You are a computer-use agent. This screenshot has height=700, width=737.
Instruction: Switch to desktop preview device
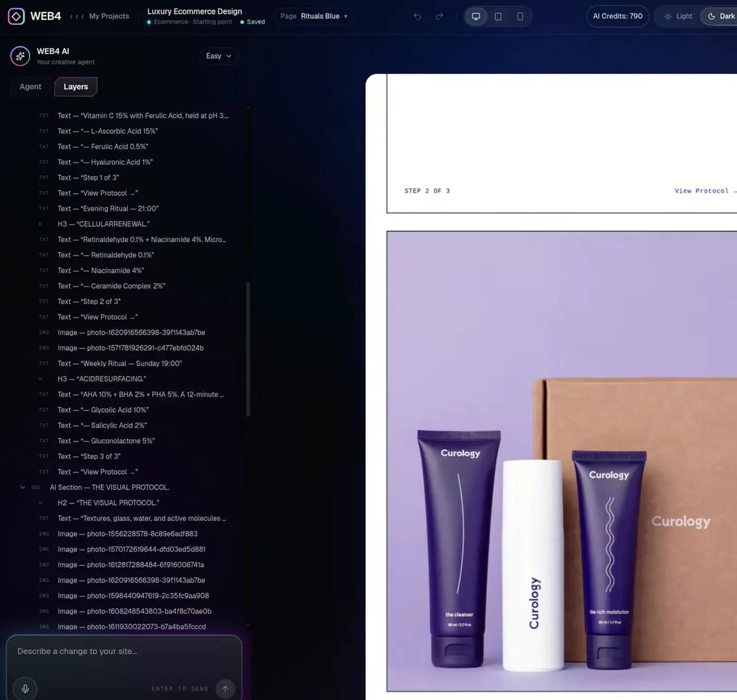476,16
